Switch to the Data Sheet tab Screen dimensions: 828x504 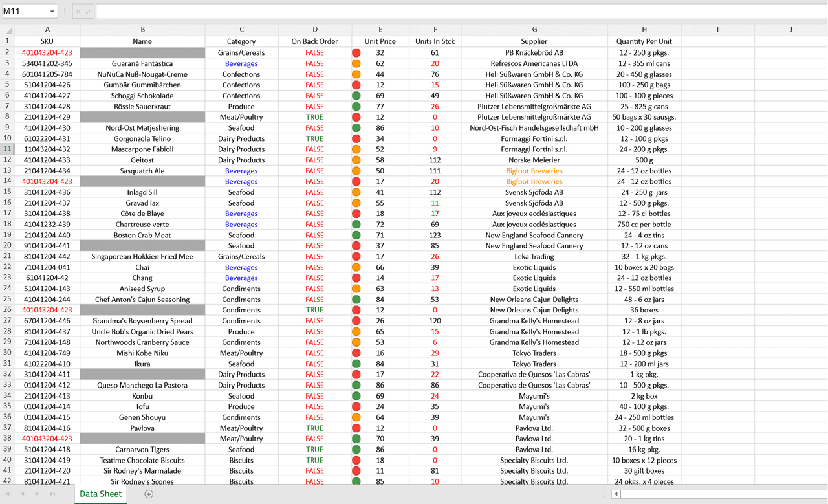click(100, 494)
